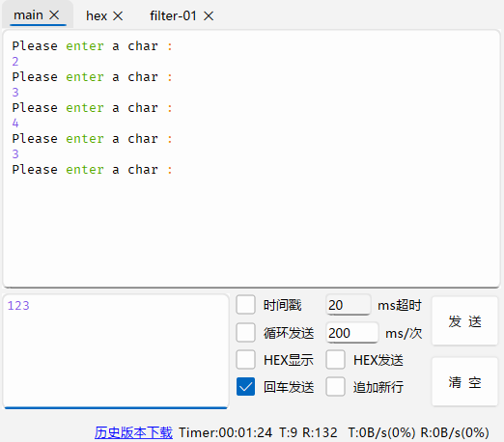Click the first "Please enter a char :" line

click(x=93, y=46)
